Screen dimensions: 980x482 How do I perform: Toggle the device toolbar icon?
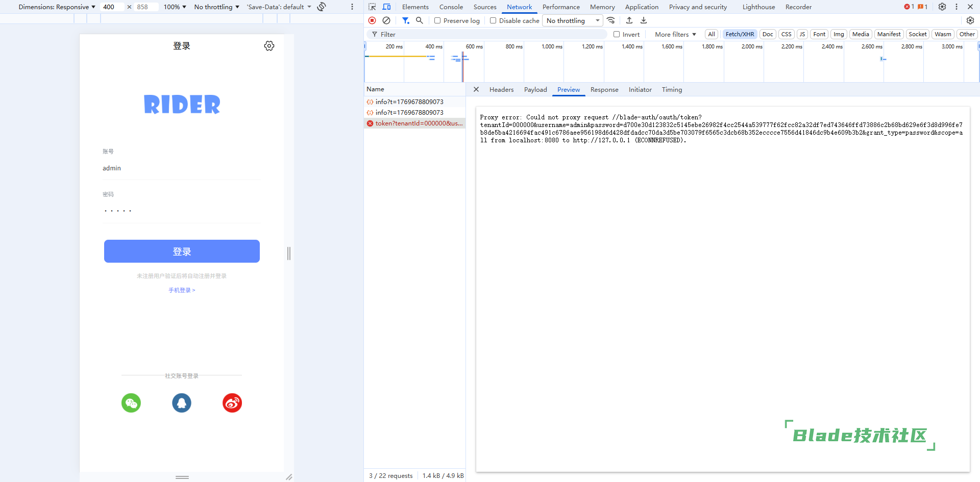click(386, 7)
